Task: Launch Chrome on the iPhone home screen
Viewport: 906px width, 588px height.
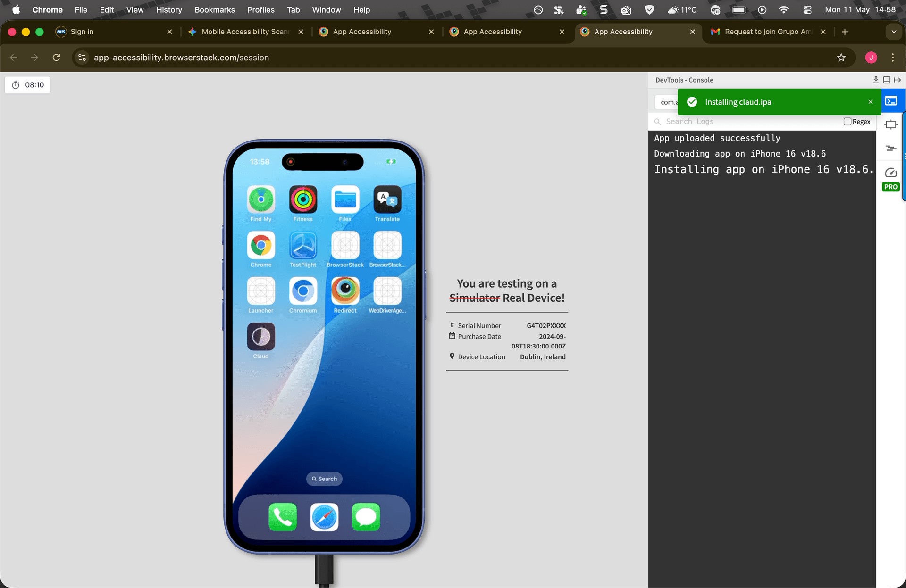Action: click(261, 245)
